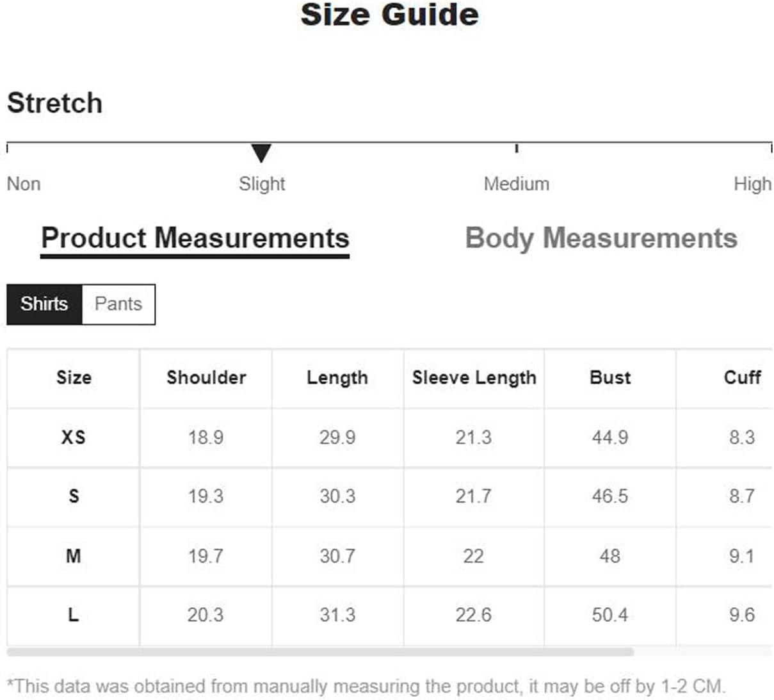Click the horizontal table scrollbar
The height and width of the screenshot is (700, 774).
[x=320, y=652]
